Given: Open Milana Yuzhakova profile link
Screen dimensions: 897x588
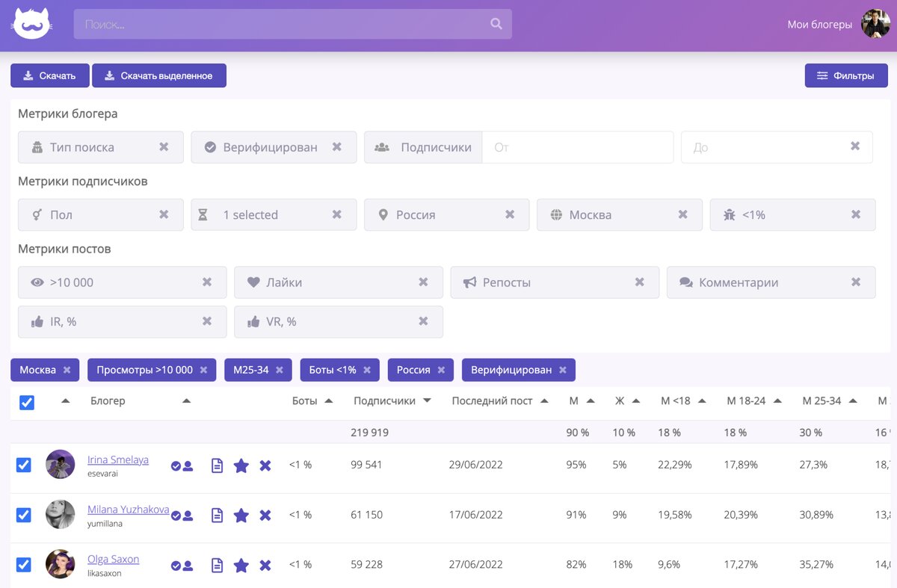Looking at the screenshot, I should point(129,510).
